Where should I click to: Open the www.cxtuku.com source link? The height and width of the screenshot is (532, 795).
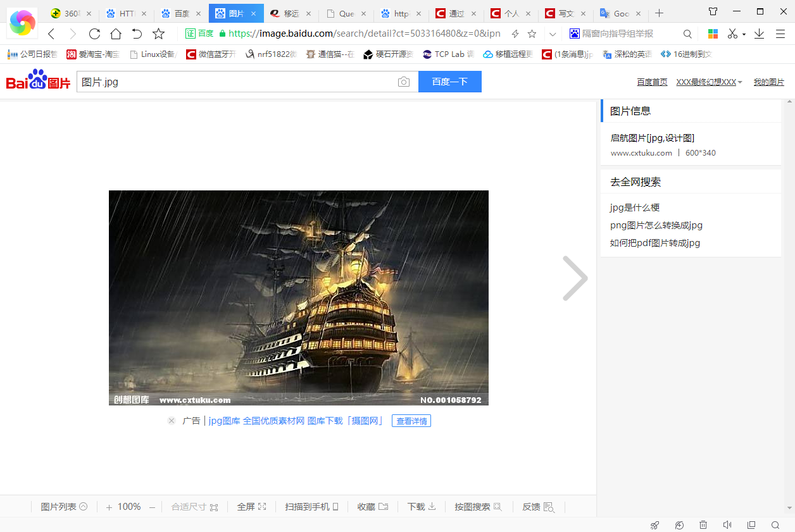pos(641,153)
